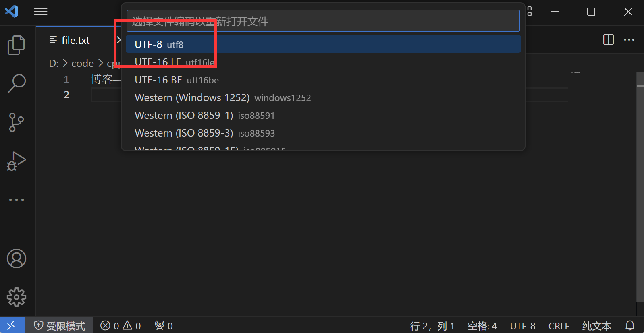Open the Manage gear icon
Screen dimensions: 644x333
[17, 297]
